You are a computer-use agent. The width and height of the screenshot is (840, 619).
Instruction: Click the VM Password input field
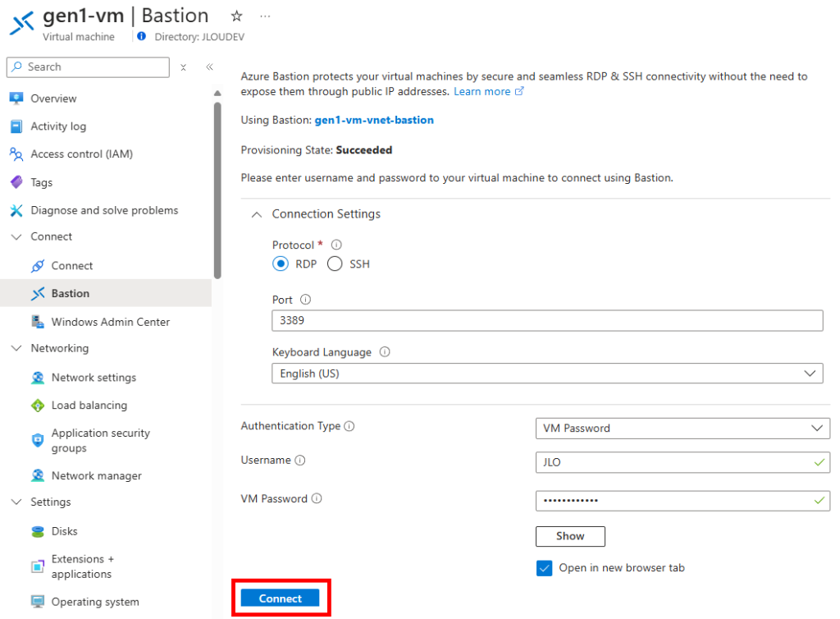pyautogui.click(x=682, y=501)
